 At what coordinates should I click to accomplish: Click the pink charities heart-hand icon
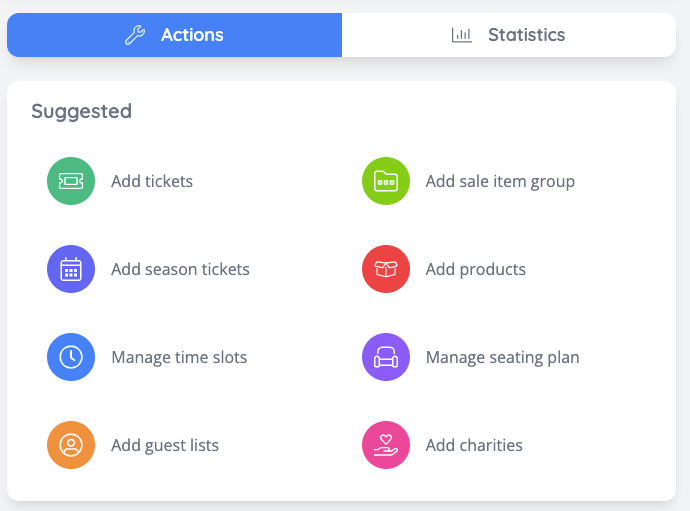coord(385,446)
